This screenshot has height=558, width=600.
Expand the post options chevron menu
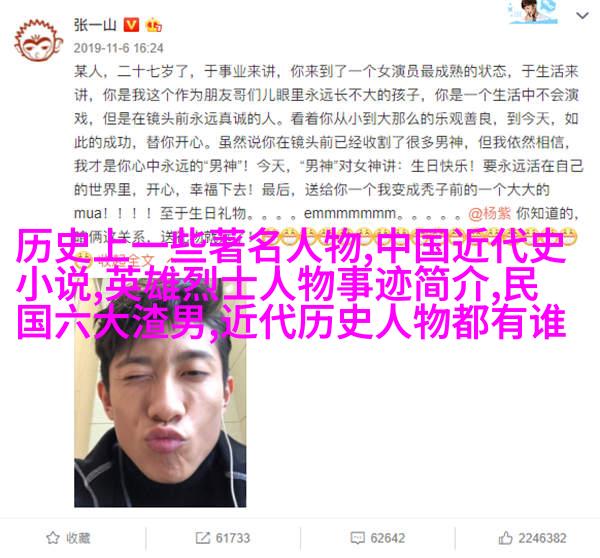click(x=582, y=16)
